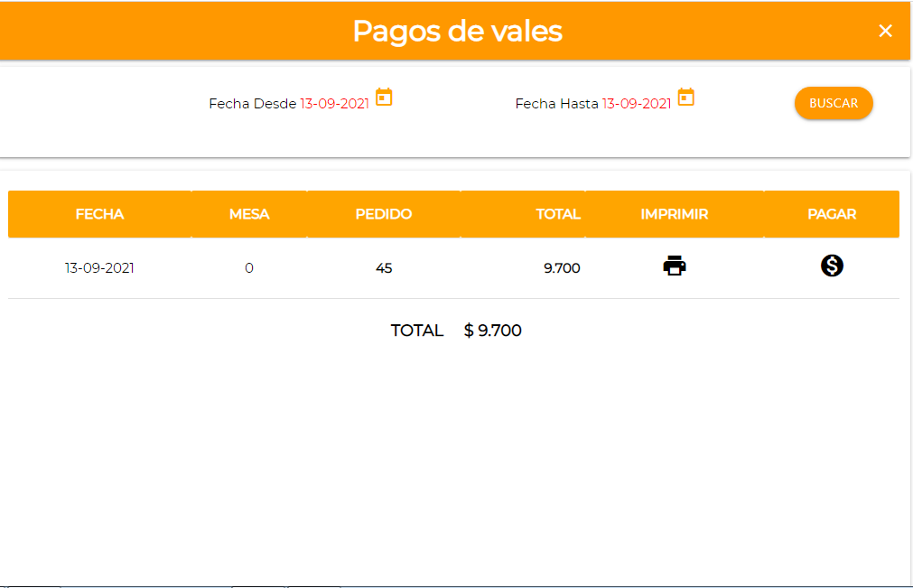Viewport: 913px width, 588px height.
Task: Select the IMPRIMIR column header
Action: point(675,214)
